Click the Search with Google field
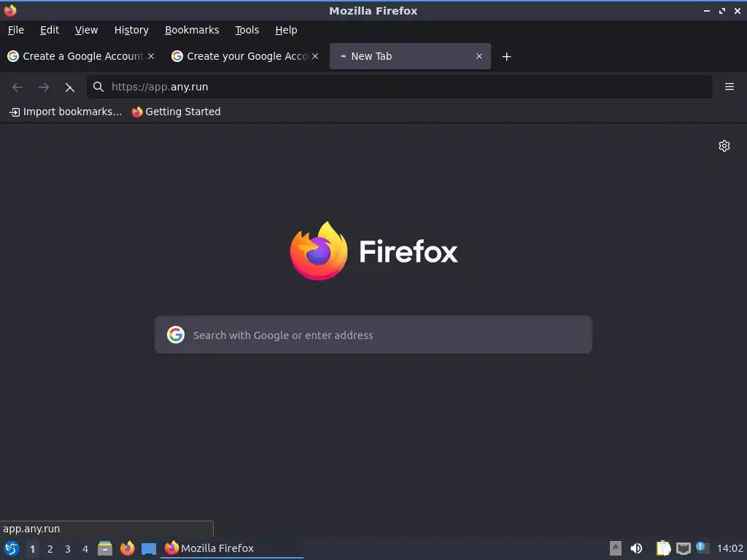The width and height of the screenshot is (747, 560). pos(373,335)
